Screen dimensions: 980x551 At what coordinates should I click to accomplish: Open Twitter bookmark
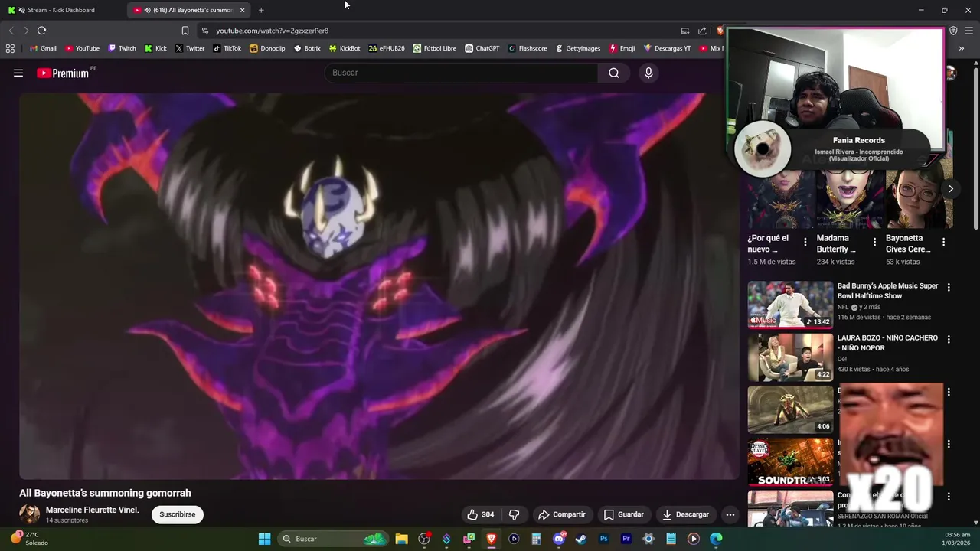click(190, 48)
